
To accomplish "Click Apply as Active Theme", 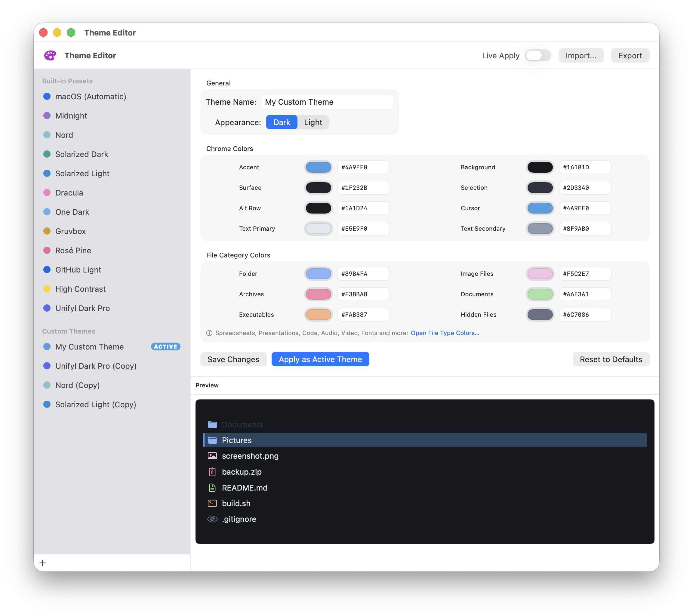I will (x=320, y=359).
